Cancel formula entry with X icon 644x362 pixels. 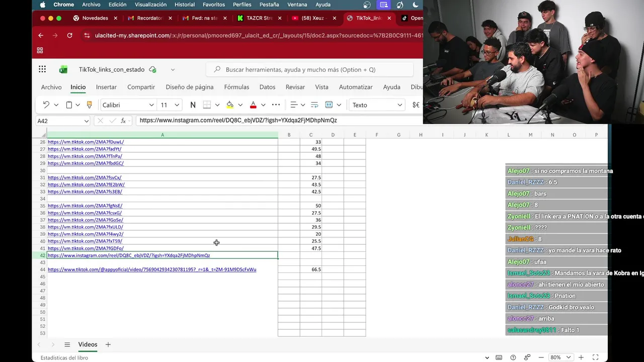coord(100,121)
